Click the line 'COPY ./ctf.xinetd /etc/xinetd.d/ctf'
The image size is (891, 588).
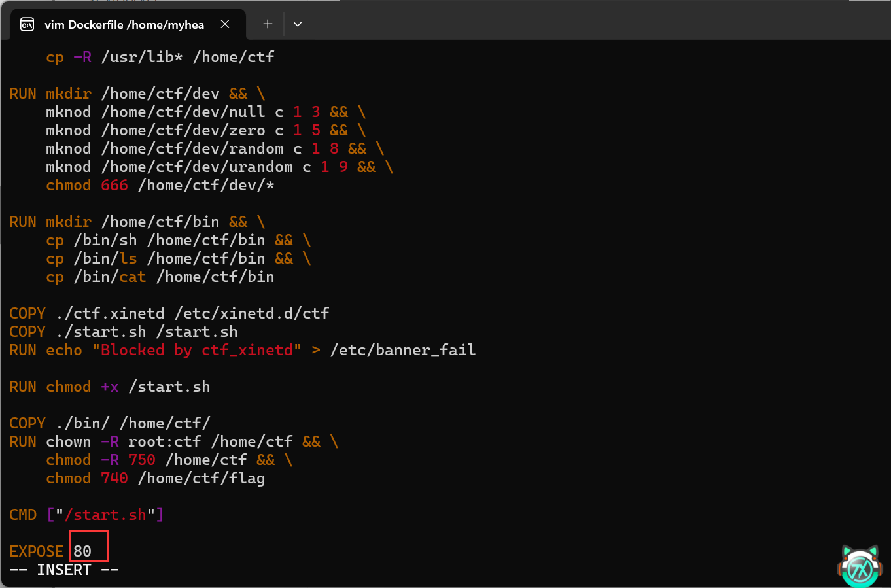pyautogui.click(x=169, y=314)
